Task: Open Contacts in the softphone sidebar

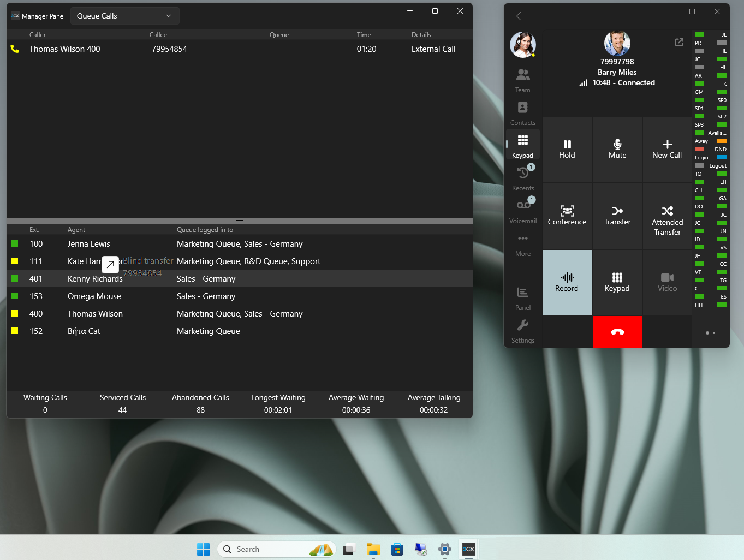Action: 522,114
